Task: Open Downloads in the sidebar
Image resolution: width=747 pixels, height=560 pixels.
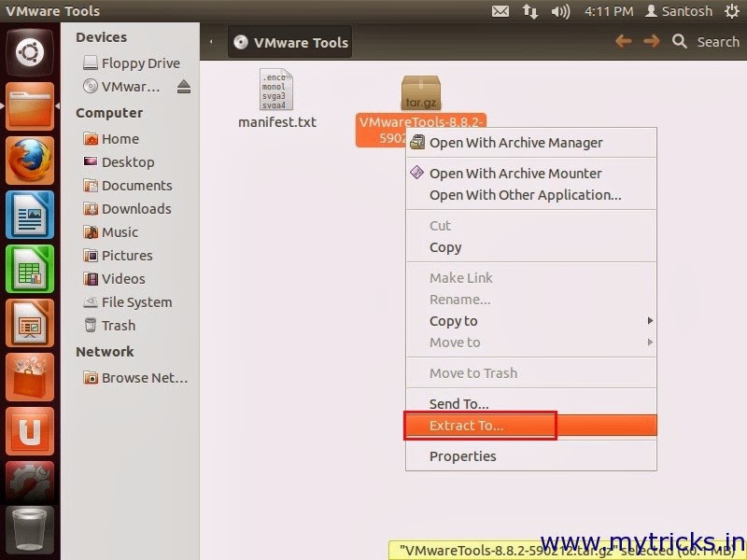Action: pyautogui.click(x=127, y=208)
